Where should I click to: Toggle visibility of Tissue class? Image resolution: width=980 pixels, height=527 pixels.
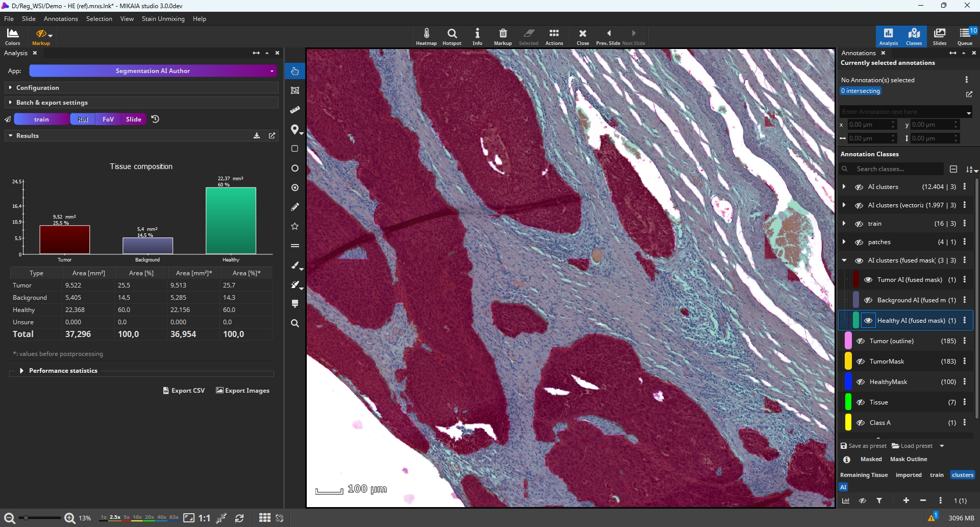(x=861, y=402)
